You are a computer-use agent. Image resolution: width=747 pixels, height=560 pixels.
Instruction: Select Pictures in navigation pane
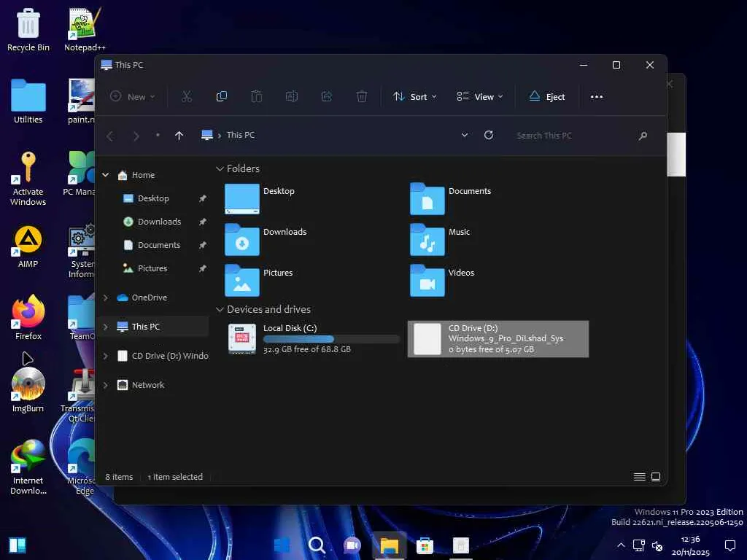pyautogui.click(x=153, y=268)
